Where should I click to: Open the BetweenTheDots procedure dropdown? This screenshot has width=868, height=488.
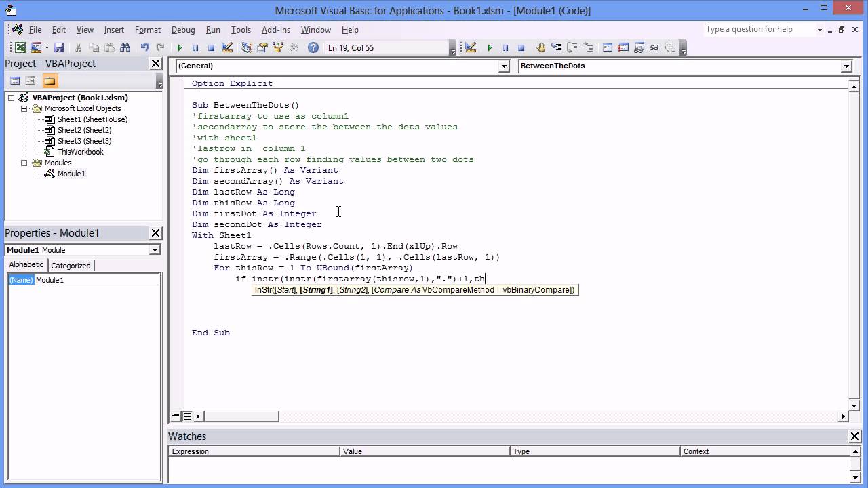click(846, 66)
